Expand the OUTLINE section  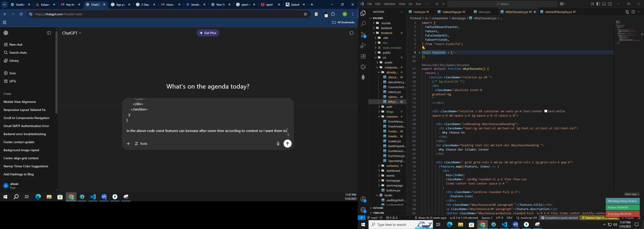388,208
